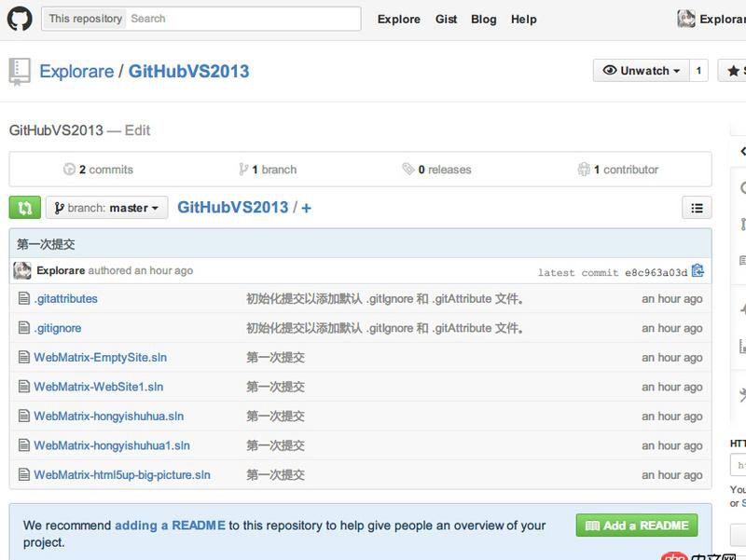Open WebMatrix-hongyishuhua1.sln
The width and height of the screenshot is (746, 560).
tap(112, 445)
